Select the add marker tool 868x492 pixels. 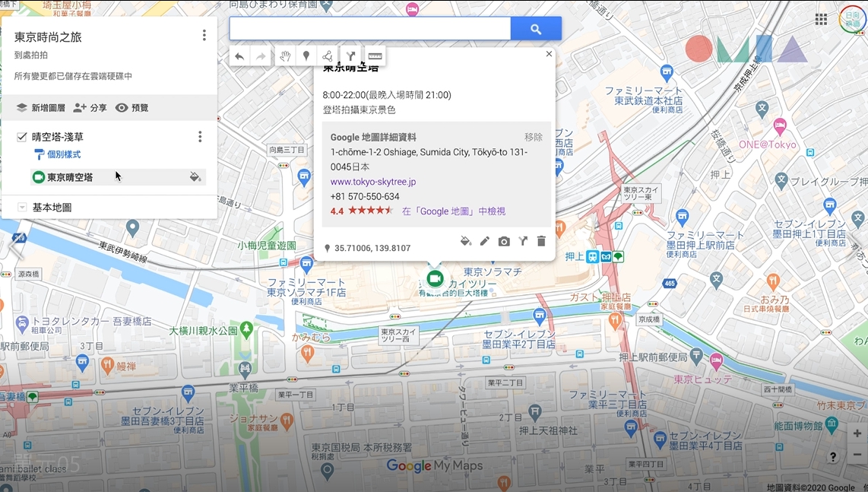pyautogui.click(x=306, y=56)
